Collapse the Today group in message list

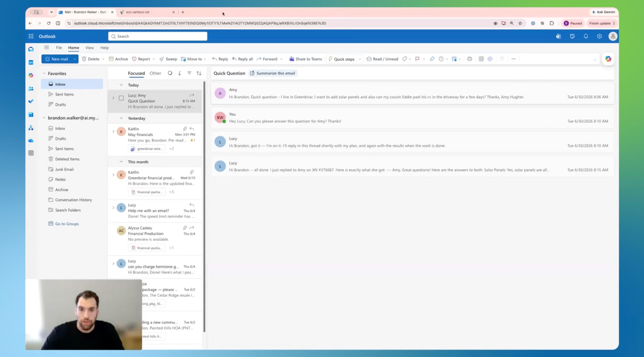pyautogui.click(x=121, y=85)
